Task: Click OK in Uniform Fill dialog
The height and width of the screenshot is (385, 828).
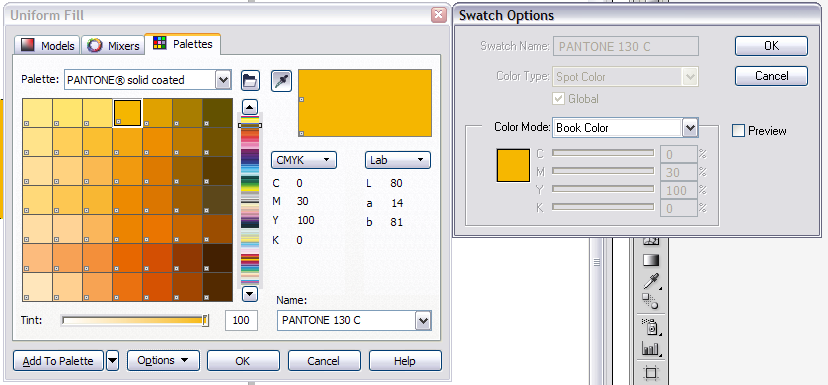Action: tap(242, 361)
